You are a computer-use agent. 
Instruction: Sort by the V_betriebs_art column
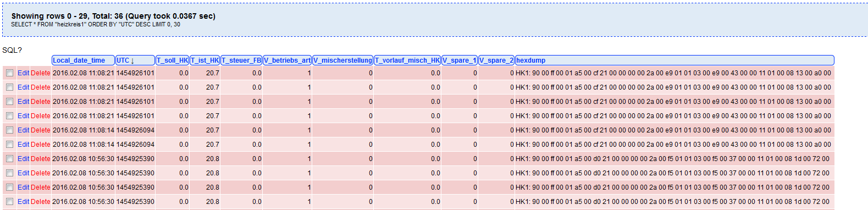pos(288,60)
